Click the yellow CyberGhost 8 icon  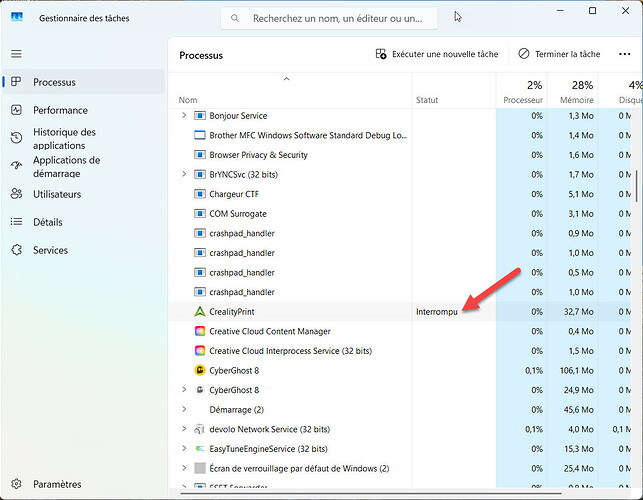[200, 370]
